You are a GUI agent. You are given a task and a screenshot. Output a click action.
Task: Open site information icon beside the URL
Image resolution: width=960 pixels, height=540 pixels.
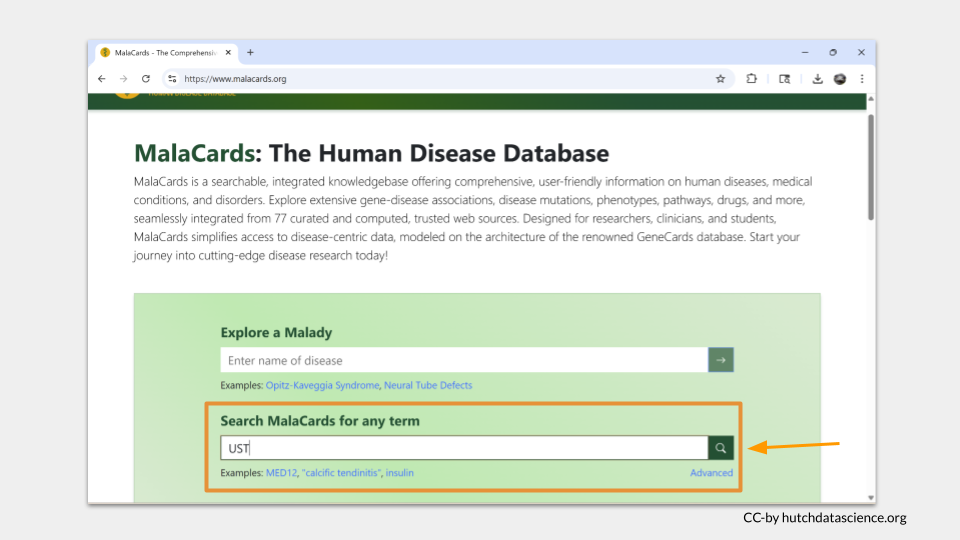click(x=172, y=79)
